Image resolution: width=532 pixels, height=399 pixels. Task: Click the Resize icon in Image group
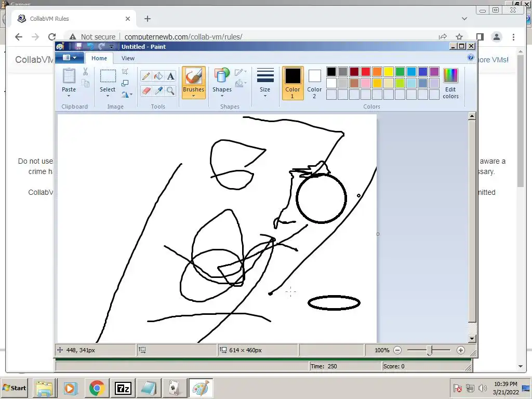[125, 83]
